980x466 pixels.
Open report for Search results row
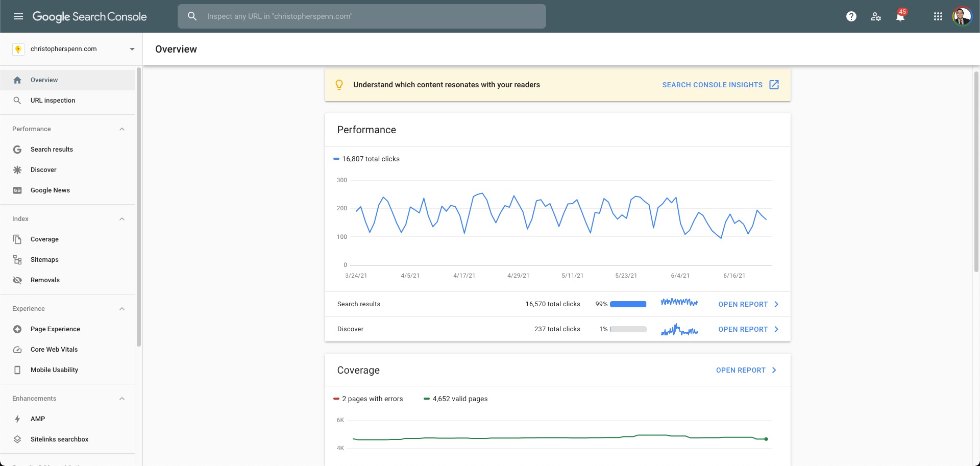coord(743,304)
